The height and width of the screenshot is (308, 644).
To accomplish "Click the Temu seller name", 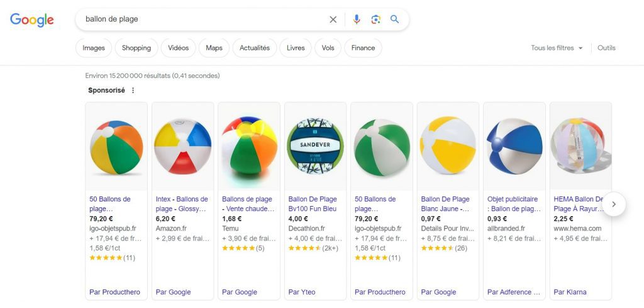I will tap(230, 229).
